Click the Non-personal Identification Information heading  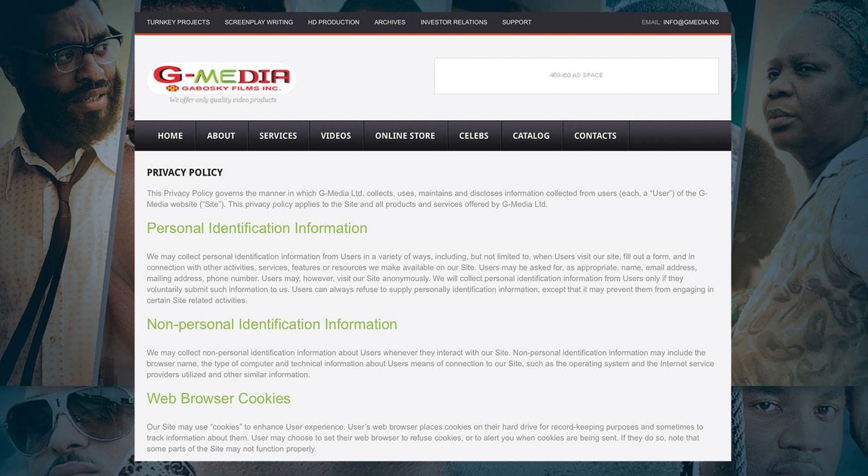[272, 324]
